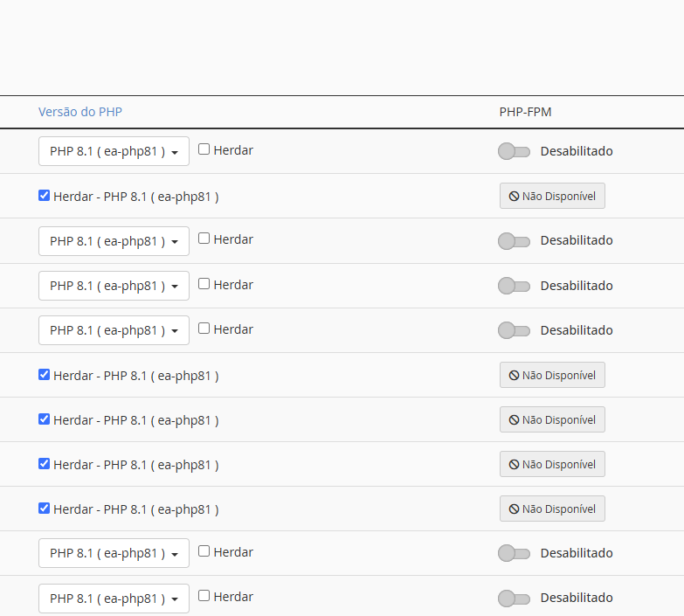Viewport: 684px width, 616px height.
Task: Enable the fourth Desabilitado PHP-FPM toggle from top
Action: tap(514, 330)
